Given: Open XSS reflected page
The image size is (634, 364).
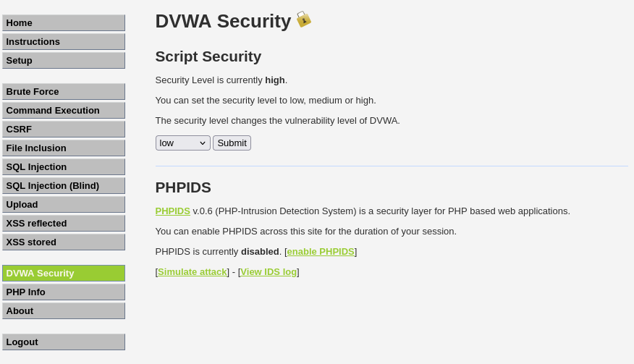Looking at the screenshot, I should tap(64, 224).
